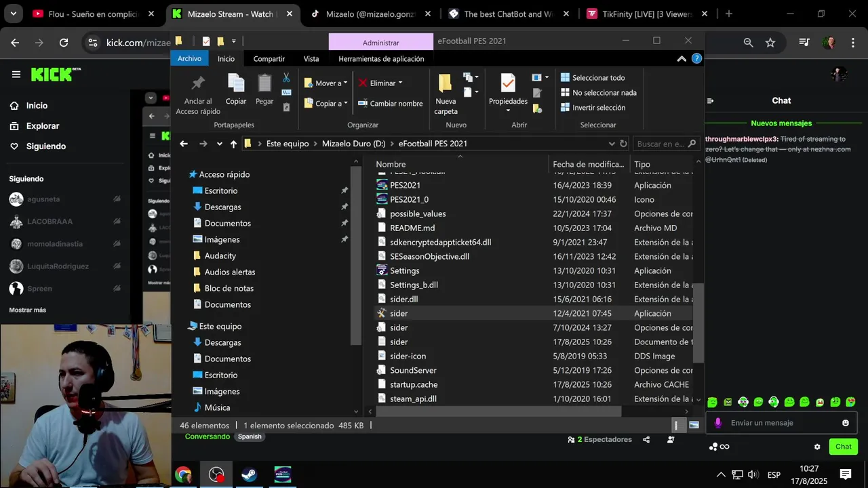Open Mover a dropdown
This screenshot has height=488, width=868.
pyautogui.click(x=325, y=83)
